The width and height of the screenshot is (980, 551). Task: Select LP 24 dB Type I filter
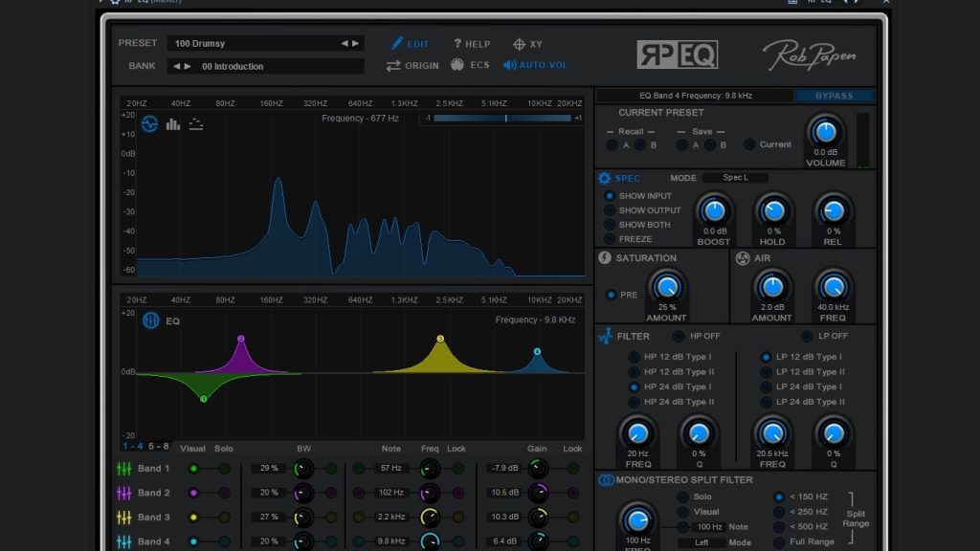[x=766, y=387]
